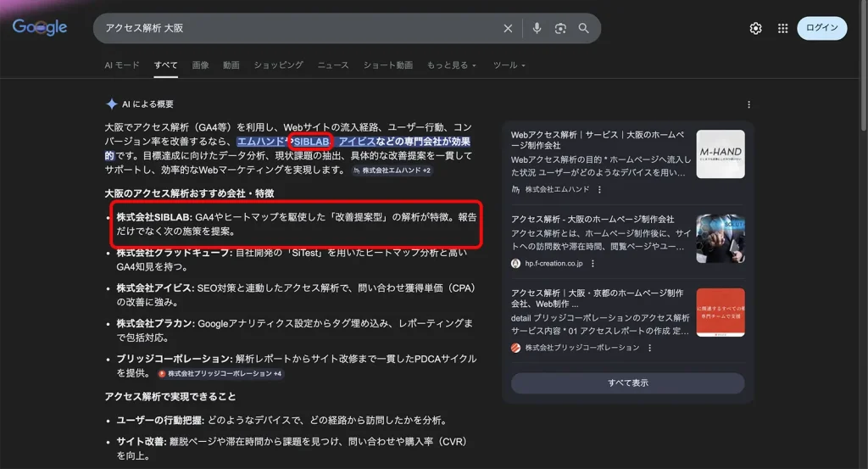This screenshot has height=469, width=868.
Task: Open quick settings gear icon
Action: tap(755, 28)
